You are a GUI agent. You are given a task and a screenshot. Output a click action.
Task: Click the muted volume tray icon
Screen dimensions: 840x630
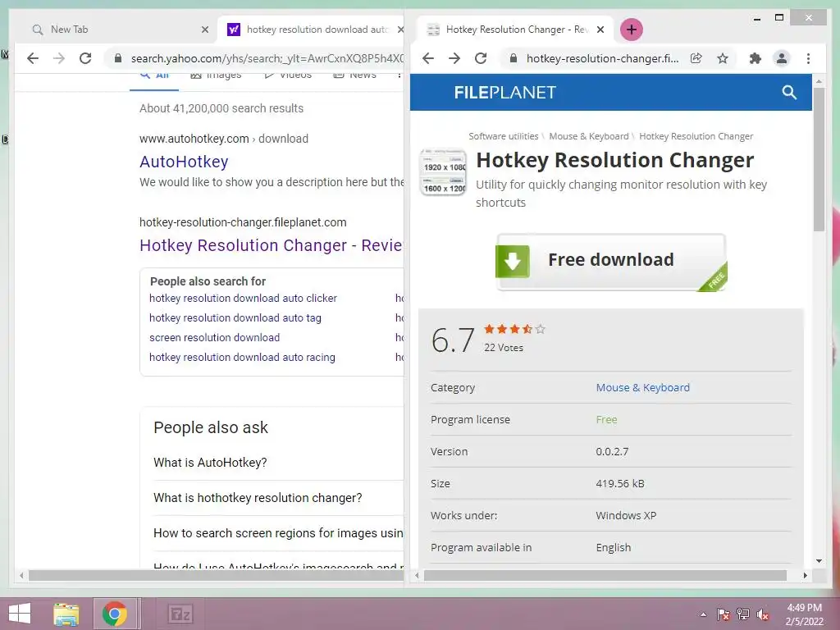[763, 614]
